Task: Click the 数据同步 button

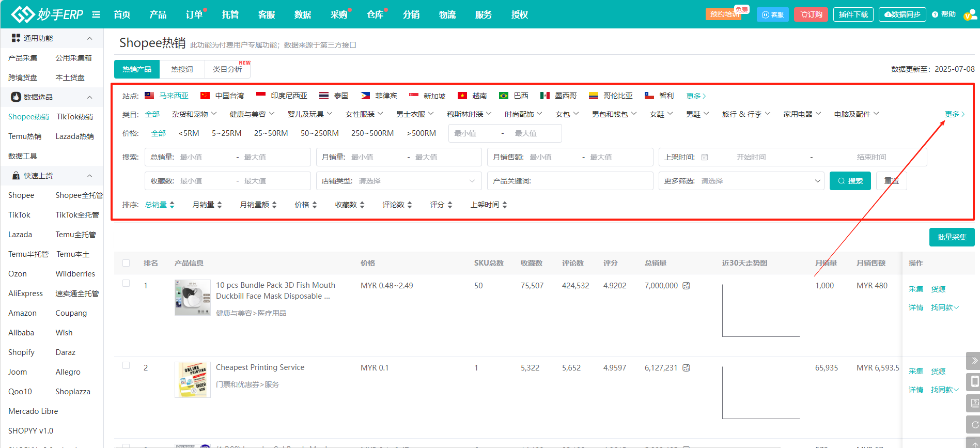Action: [903, 14]
